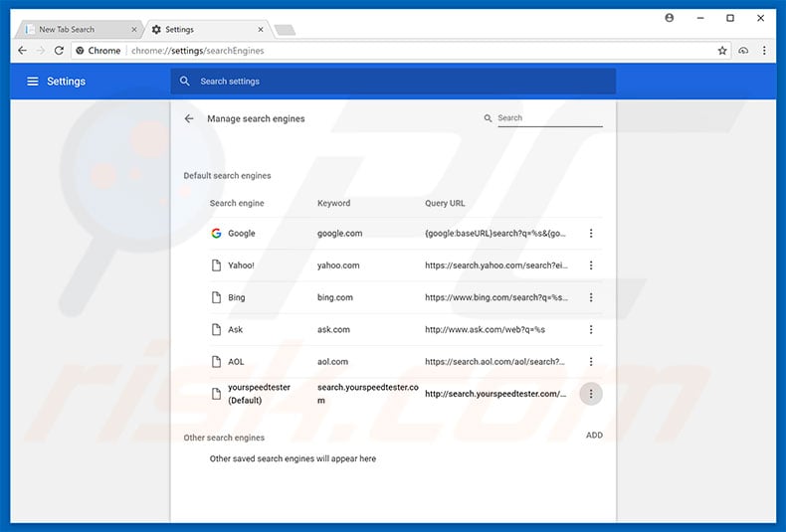This screenshot has width=786, height=532.
Task: Click the browser forward arrow
Action: 41,51
